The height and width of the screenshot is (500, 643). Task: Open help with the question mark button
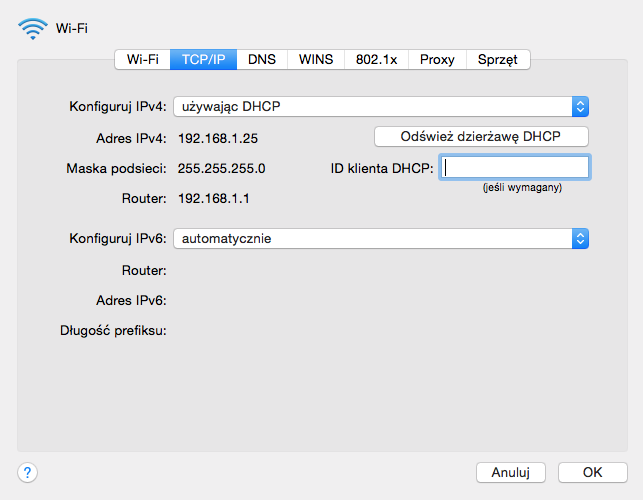click(28, 472)
